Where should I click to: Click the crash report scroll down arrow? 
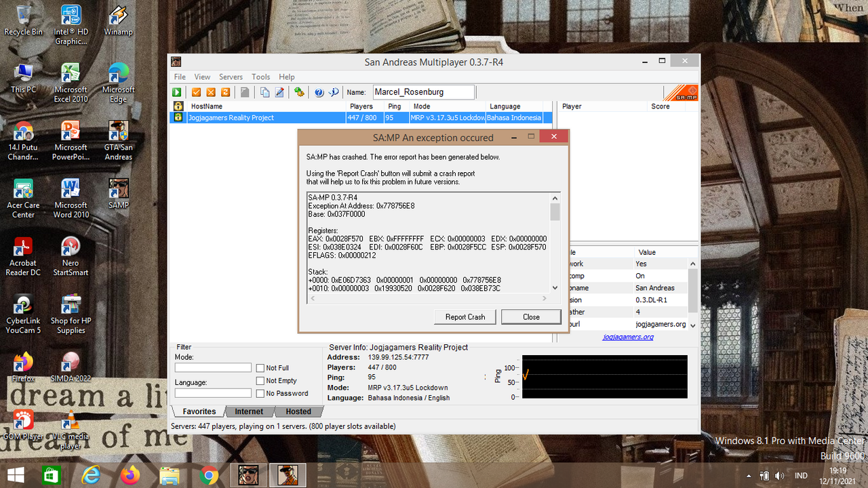coord(555,287)
